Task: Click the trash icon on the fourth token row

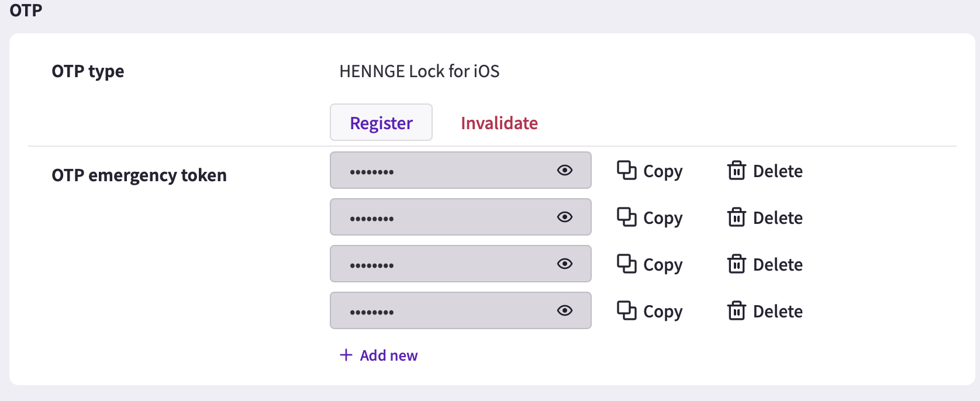Action: click(736, 310)
